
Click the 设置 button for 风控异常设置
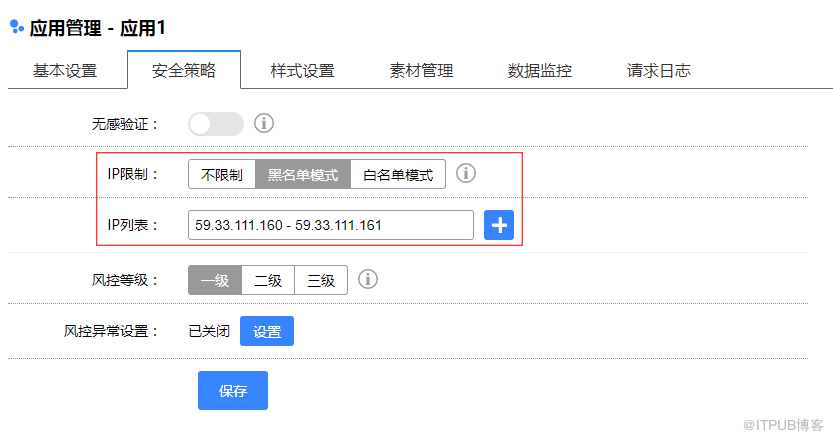267,331
